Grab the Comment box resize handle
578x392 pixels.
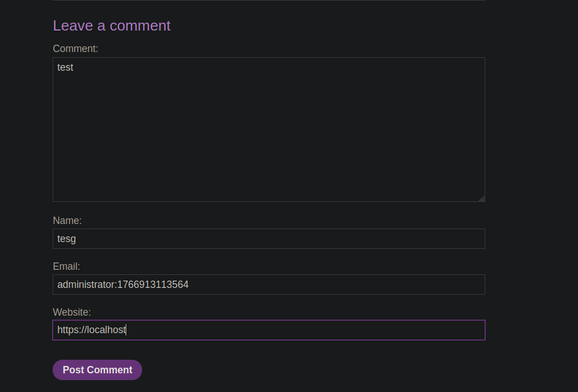coord(482,199)
